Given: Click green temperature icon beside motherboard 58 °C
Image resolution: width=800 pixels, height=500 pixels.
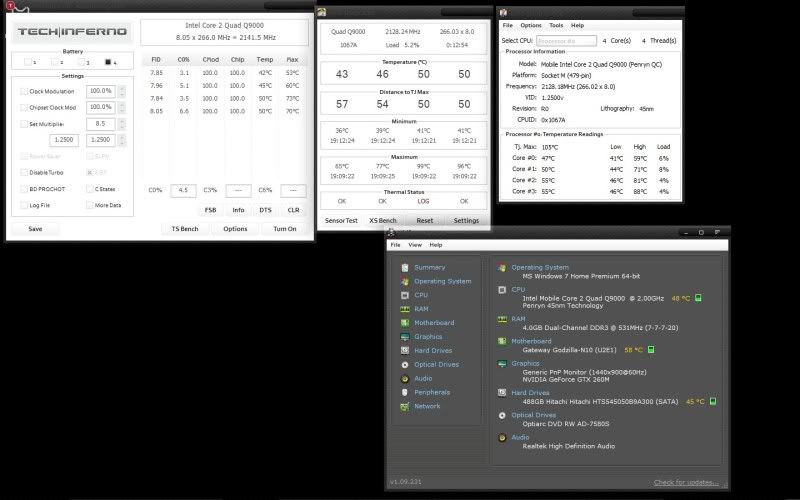Looking at the screenshot, I should click(651, 349).
